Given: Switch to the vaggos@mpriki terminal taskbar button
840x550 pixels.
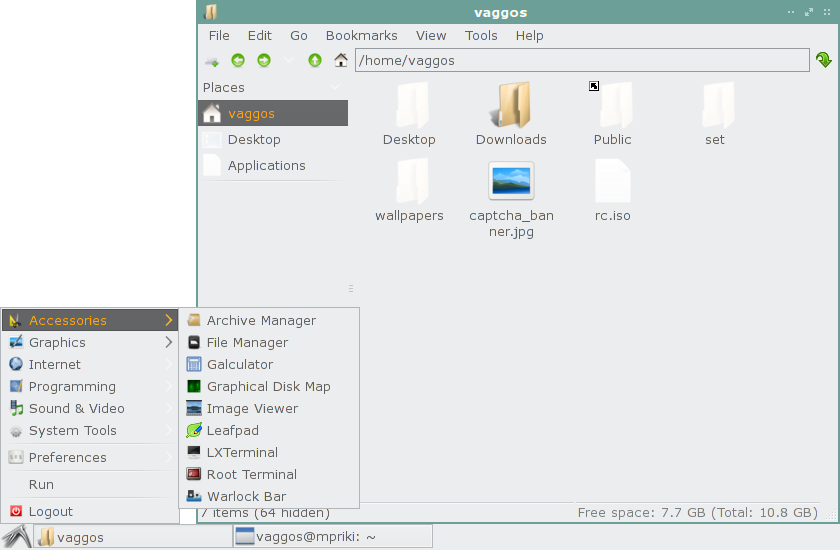Looking at the screenshot, I should click(x=333, y=537).
